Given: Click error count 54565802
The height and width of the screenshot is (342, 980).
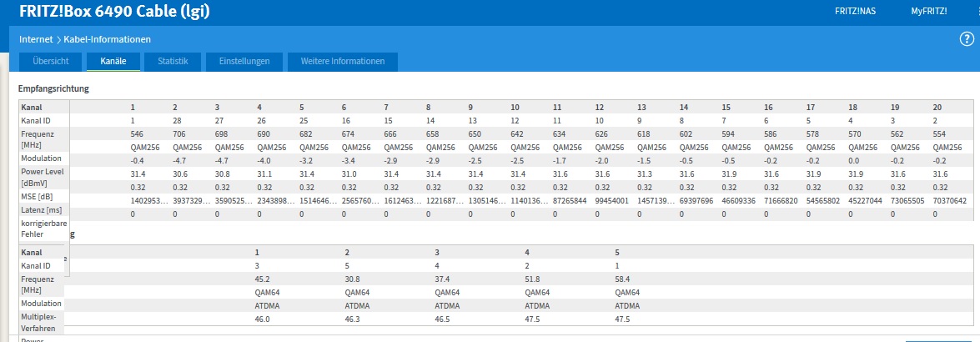Looking at the screenshot, I should pos(823,201).
